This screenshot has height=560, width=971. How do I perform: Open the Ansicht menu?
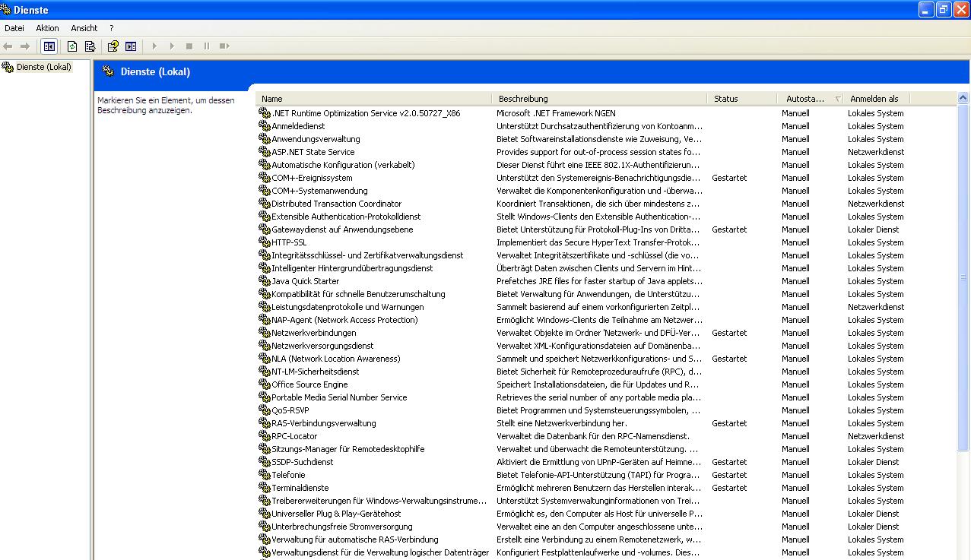tap(84, 28)
